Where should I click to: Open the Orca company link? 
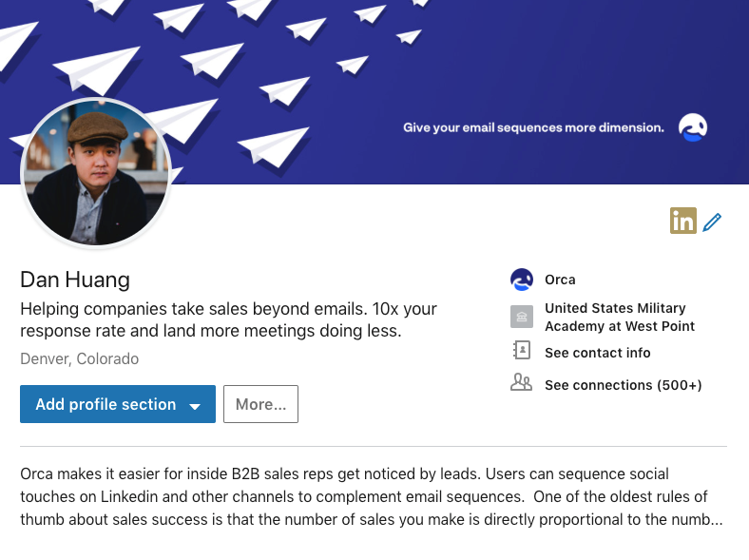(560, 280)
